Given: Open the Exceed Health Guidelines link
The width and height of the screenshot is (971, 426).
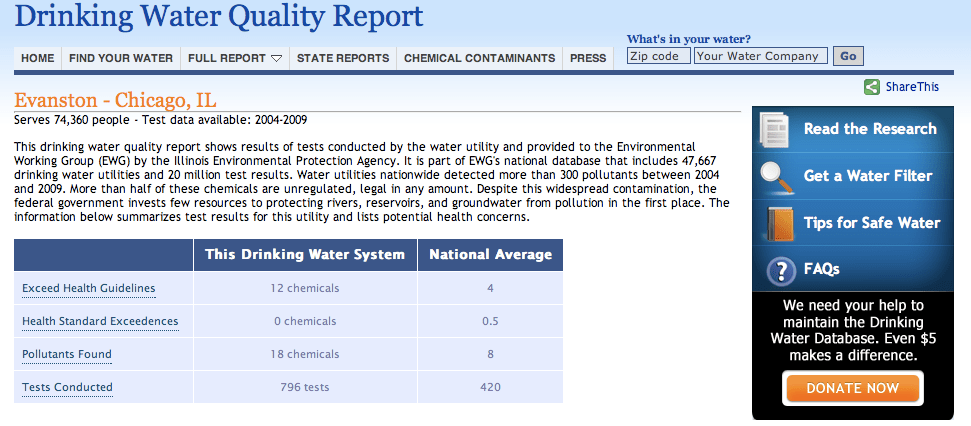Looking at the screenshot, I should [x=89, y=289].
